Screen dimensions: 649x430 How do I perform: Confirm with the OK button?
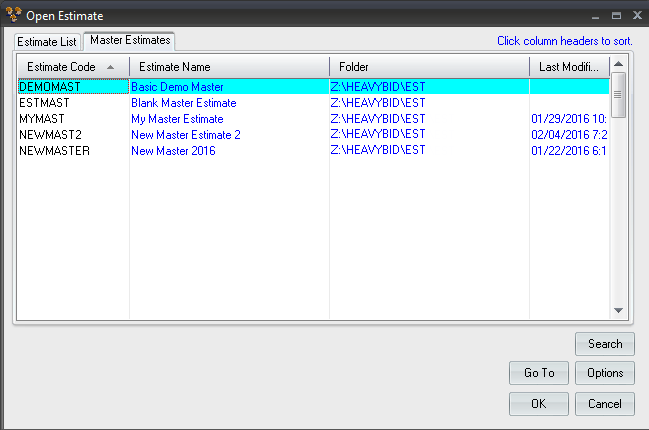pyautogui.click(x=538, y=404)
